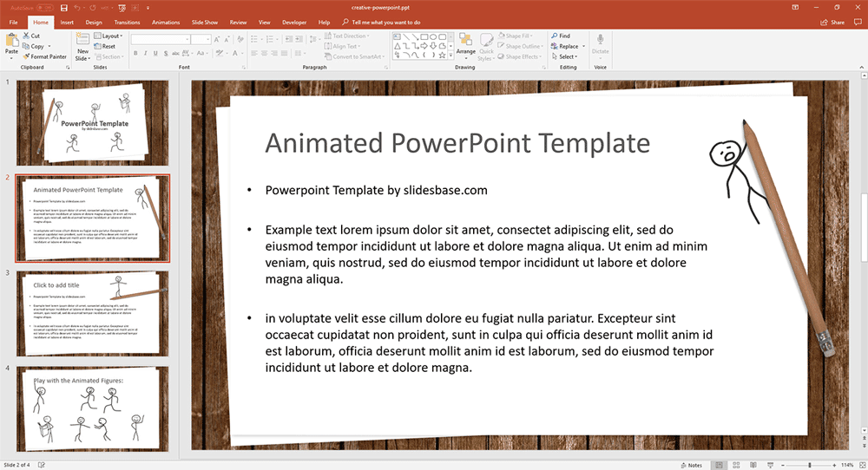Click the Undo arrow icon
The image size is (868, 470).
coord(77,8)
